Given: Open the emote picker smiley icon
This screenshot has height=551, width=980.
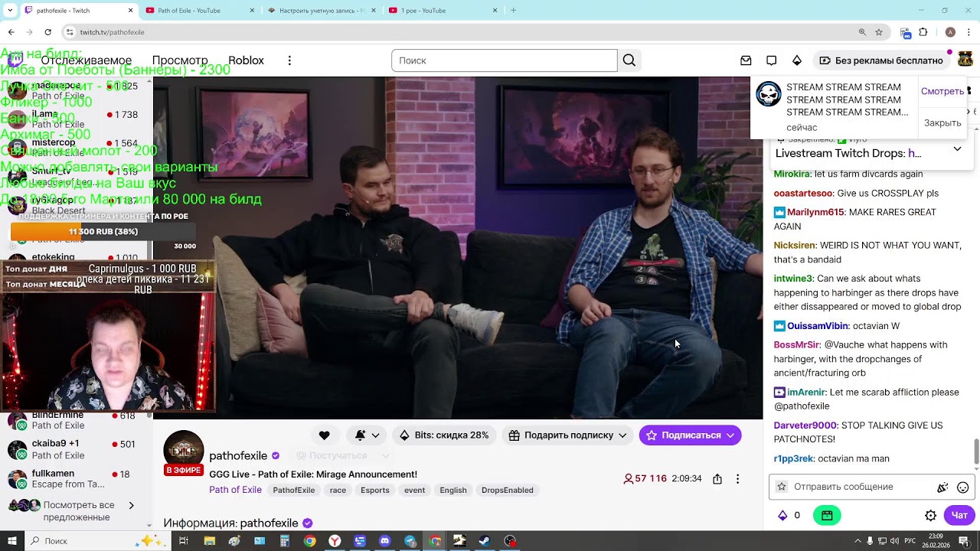Looking at the screenshot, I should click(x=963, y=487).
